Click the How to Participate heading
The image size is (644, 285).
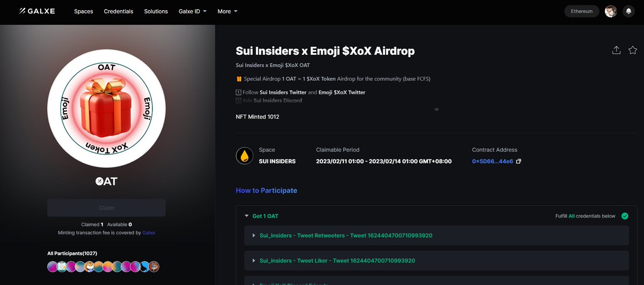(x=266, y=191)
